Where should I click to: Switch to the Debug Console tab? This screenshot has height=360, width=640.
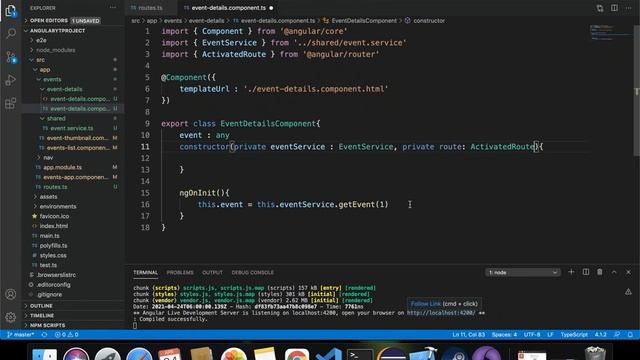click(x=253, y=272)
